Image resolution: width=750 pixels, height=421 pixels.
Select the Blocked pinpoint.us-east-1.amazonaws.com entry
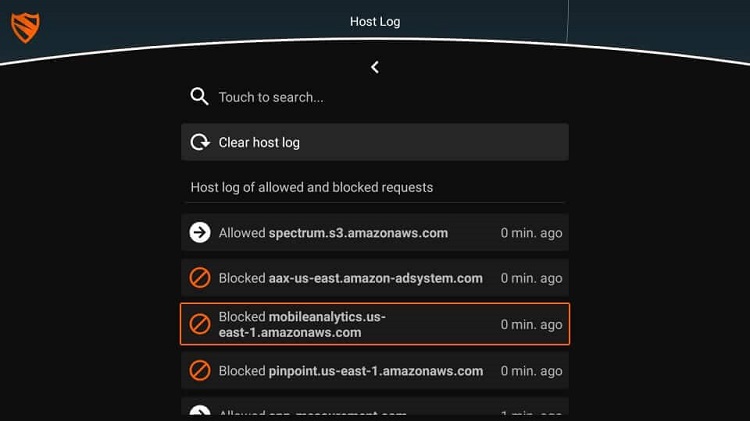(x=375, y=371)
